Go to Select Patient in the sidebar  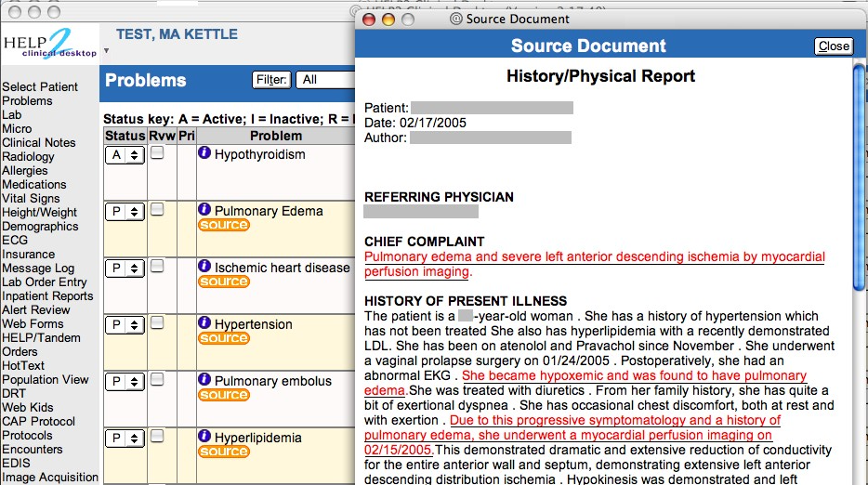40,87
